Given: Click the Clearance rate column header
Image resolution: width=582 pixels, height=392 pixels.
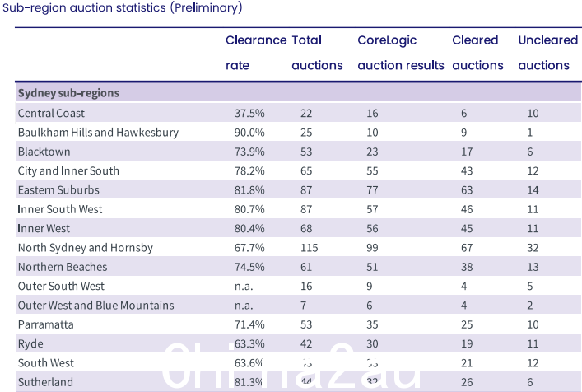Looking at the screenshot, I should click(x=256, y=53).
